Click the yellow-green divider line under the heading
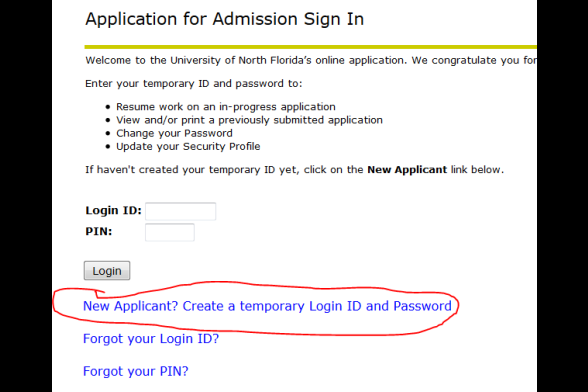588x392 pixels. point(310,47)
